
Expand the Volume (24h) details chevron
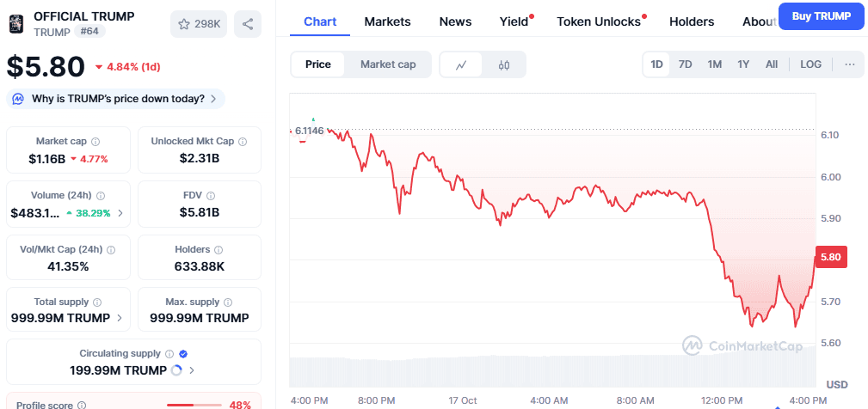(x=120, y=213)
